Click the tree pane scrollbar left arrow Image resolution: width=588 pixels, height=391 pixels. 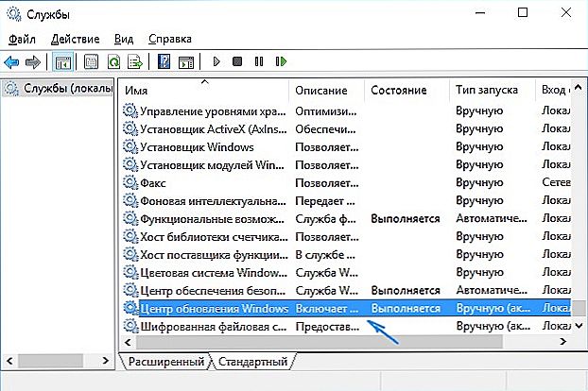pos(9,361)
